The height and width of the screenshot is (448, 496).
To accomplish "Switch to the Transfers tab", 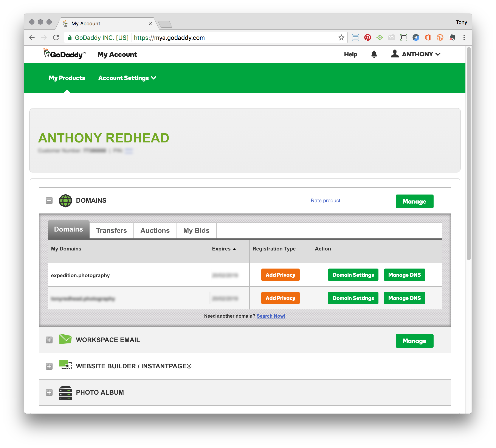I will [x=111, y=231].
